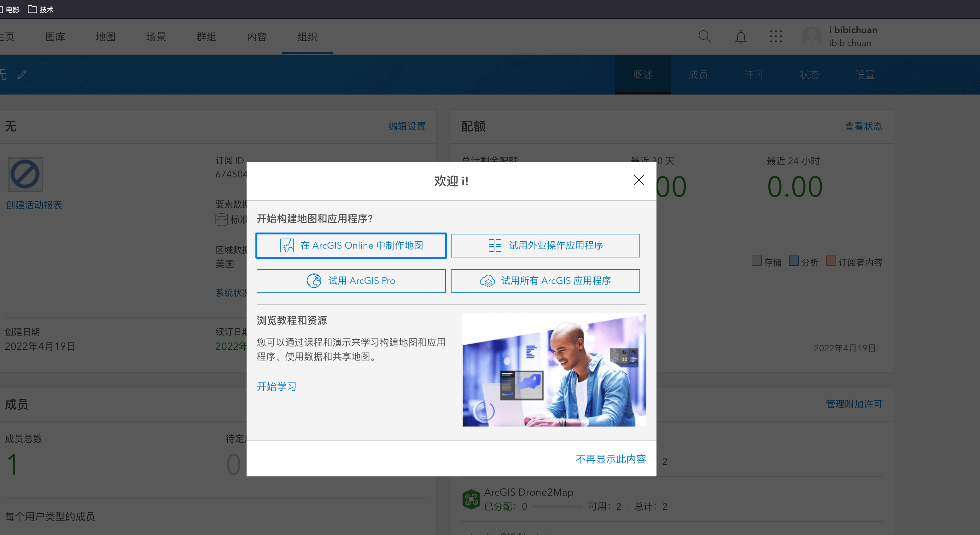
Task: Toggle the 订阅者内容 legend checkbox
Action: point(831,261)
